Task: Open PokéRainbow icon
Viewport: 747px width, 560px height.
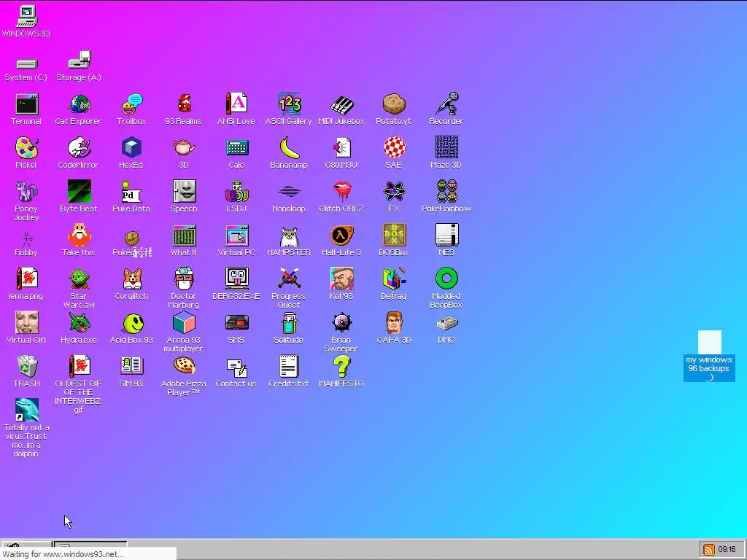Action: [x=446, y=192]
